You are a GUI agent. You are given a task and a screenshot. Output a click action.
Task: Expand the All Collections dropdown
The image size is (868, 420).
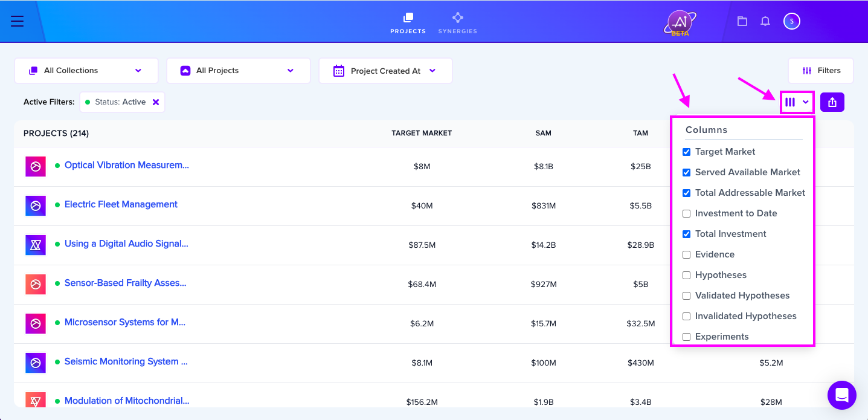click(86, 71)
